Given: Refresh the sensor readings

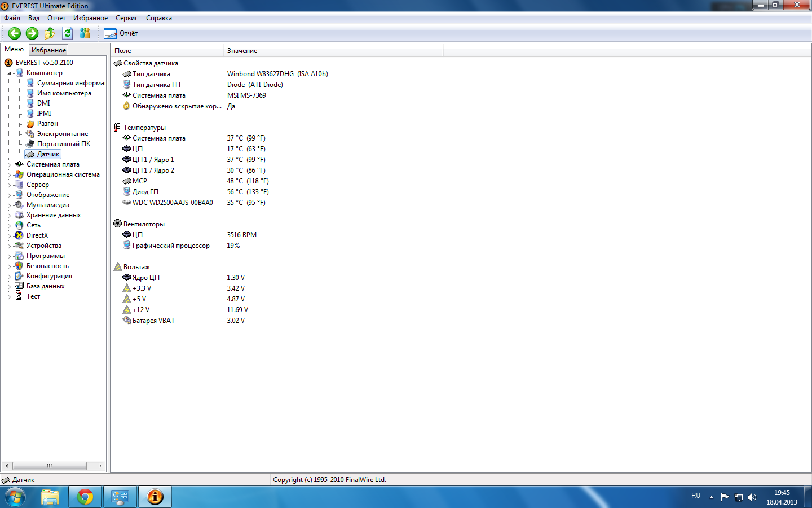Looking at the screenshot, I should tap(67, 33).
